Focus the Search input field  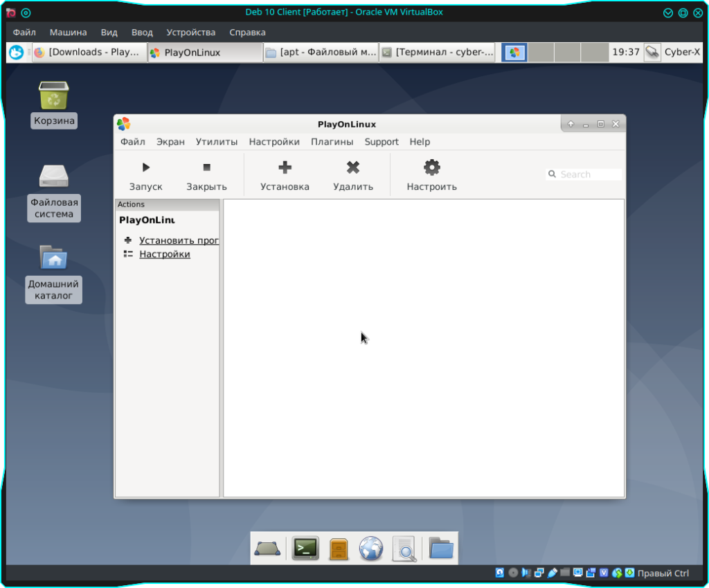coord(589,175)
